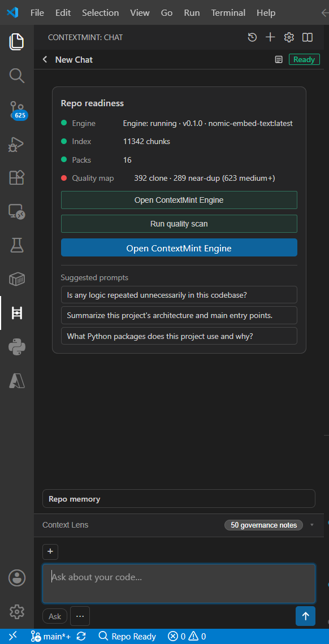
Task: Click the back arrow in title bar
Action: pyautogui.click(x=324, y=13)
